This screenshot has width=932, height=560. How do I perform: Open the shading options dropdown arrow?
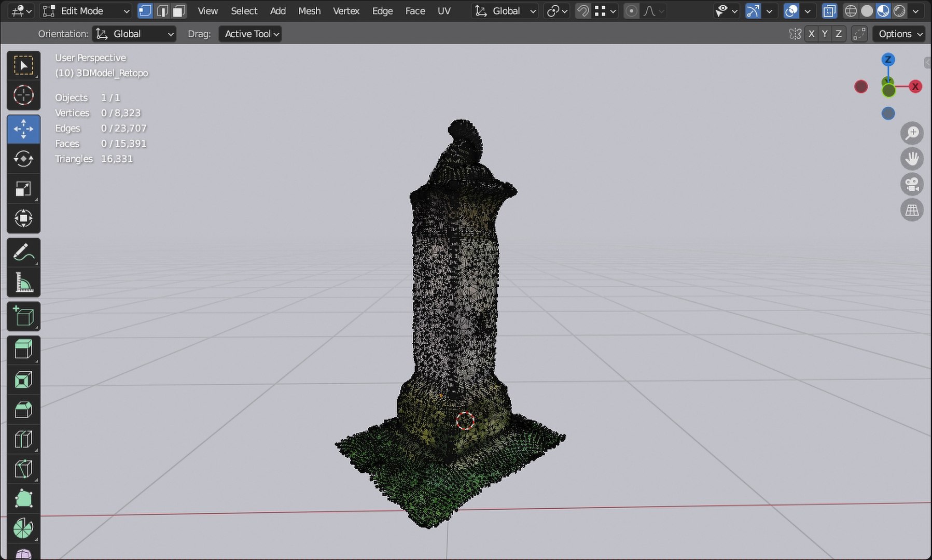pos(916,11)
